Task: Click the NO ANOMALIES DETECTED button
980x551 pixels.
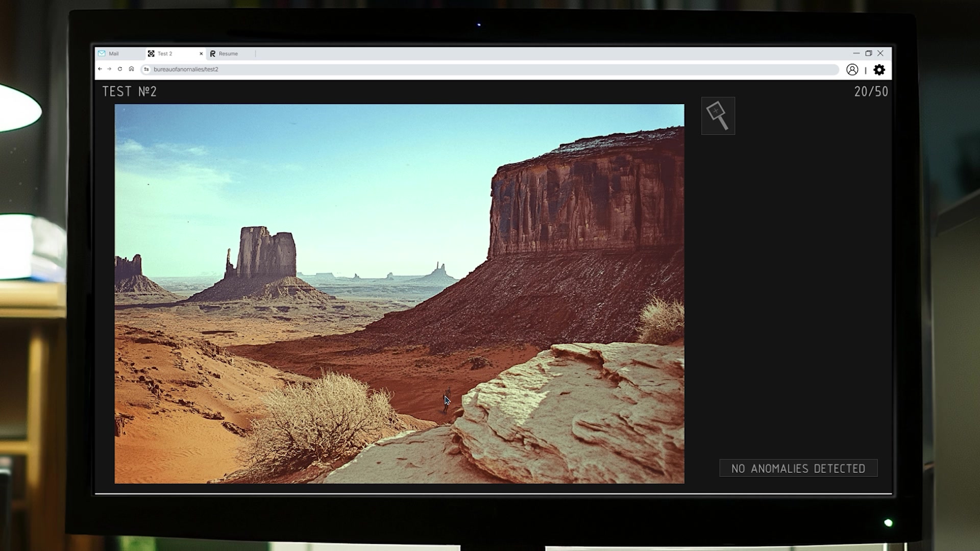Action: tap(798, 468)
